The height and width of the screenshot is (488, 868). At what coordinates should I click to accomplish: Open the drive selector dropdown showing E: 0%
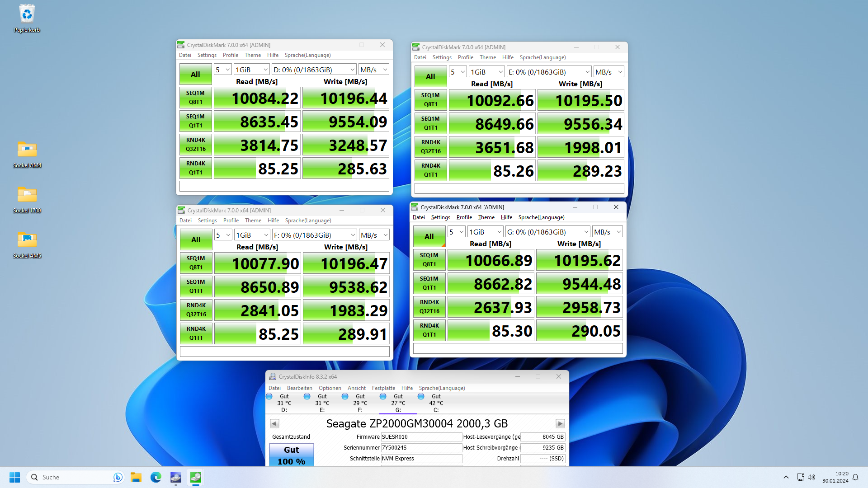pos(548,71)
